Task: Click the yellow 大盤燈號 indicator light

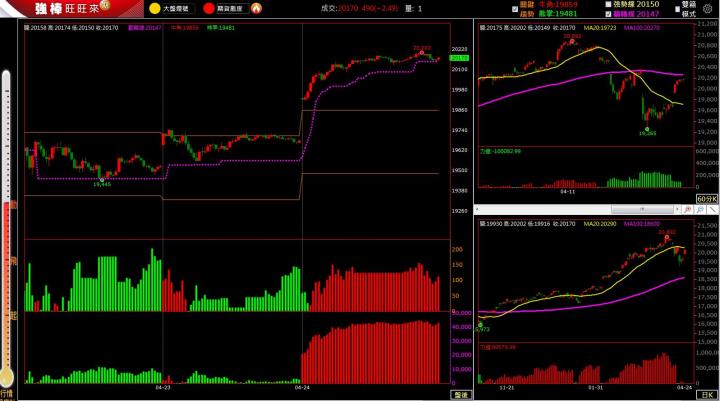Action: 153,8
